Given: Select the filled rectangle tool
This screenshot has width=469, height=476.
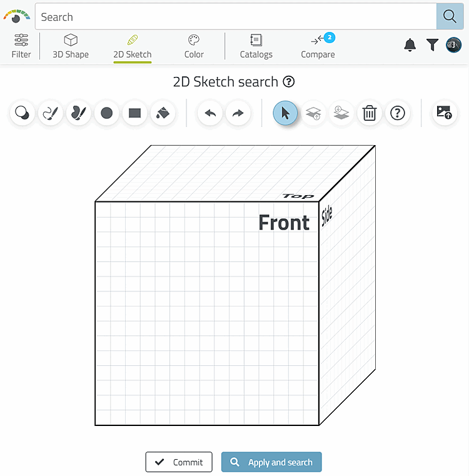Looking at the screenshot, I should [x=135, y=113].
